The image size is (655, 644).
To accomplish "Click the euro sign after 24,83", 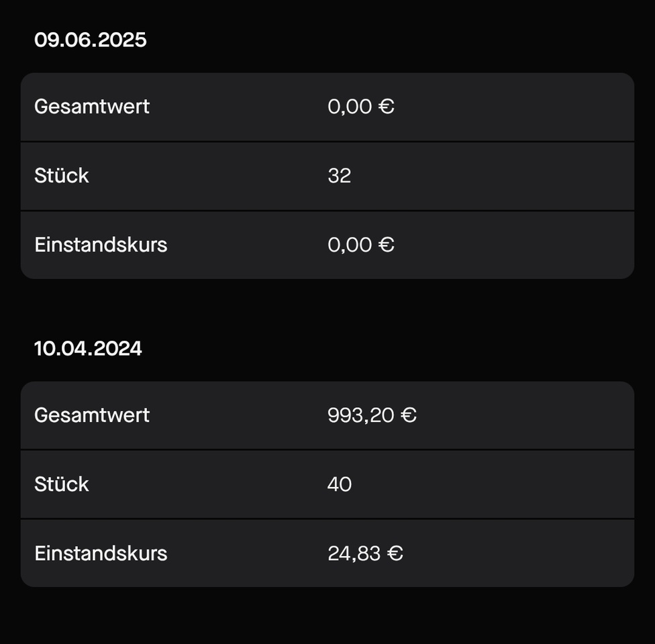I will coord(395,553).
